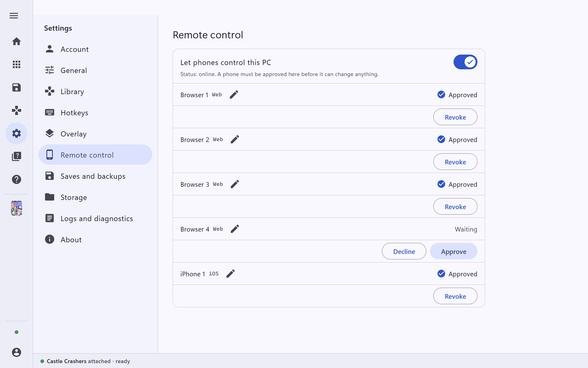Click the Castle Crashers attached status text
The width and height of the screenshot is (588, 368).
88,361
